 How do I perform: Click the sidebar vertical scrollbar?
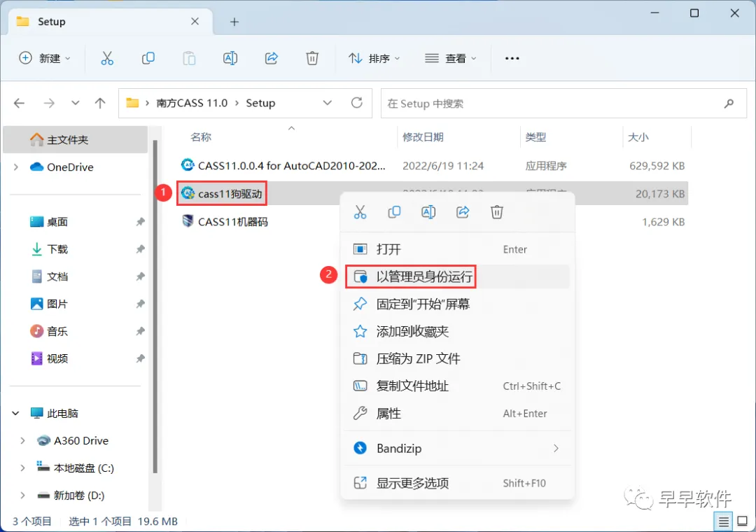[x=155, y=307]
